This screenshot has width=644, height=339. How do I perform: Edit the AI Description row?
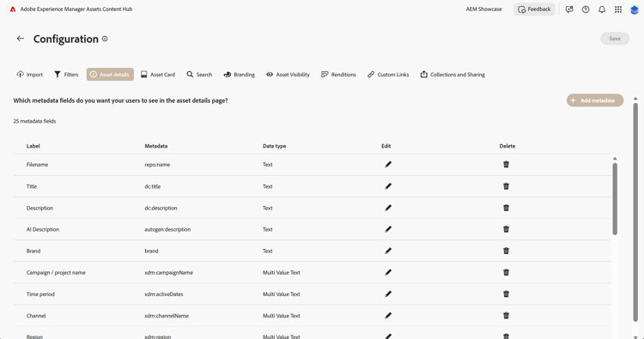388,229
